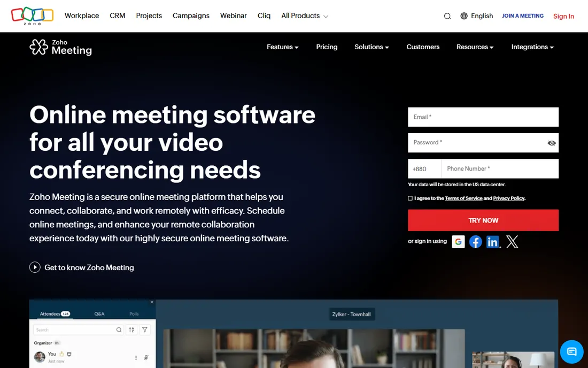The width and height of the screenshot is (588, 368).
Task: Open the +880 country code selector
Action: tap(425, 169)
